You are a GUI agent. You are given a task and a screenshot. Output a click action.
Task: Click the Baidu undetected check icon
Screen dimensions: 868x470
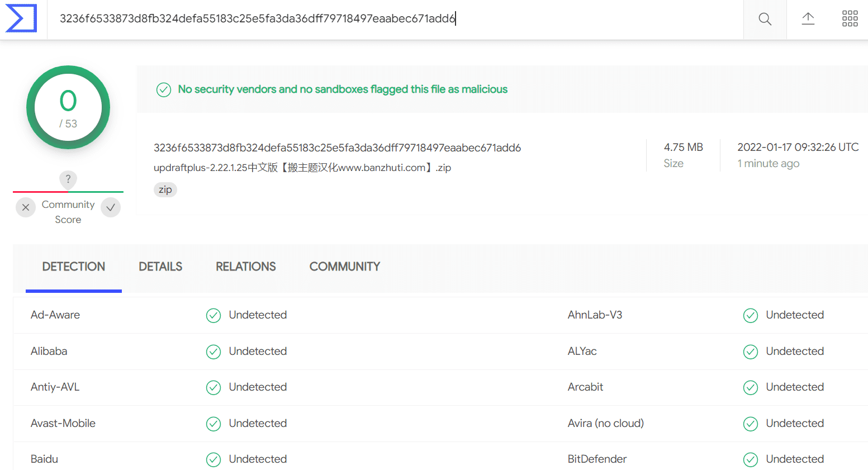[214, 459]
